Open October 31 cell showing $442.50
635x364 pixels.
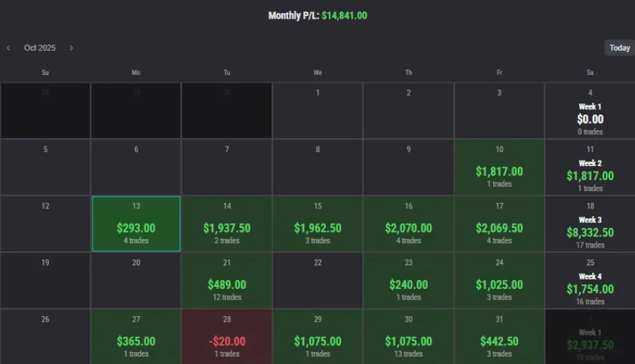click(499, 336)
